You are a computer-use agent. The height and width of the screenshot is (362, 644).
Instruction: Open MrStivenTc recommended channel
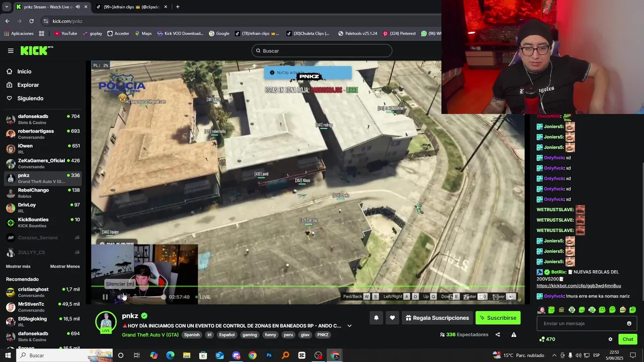[x=43, y=307]
